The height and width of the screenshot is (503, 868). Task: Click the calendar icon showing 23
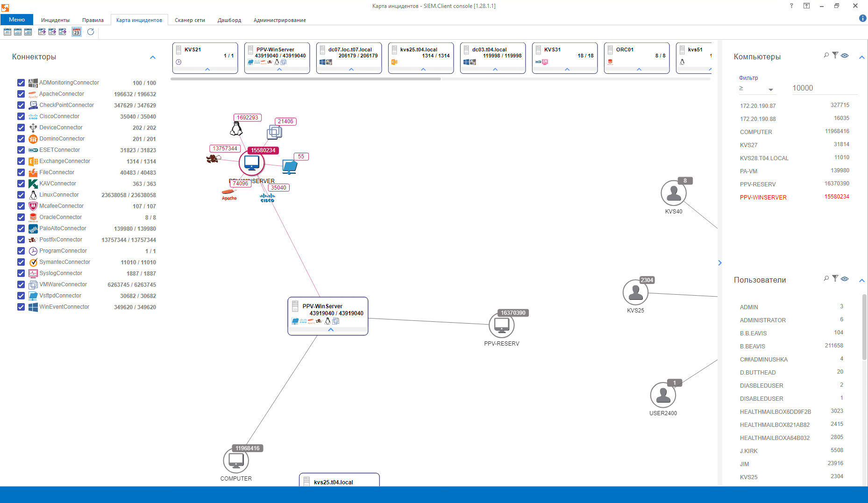pos(77,32)
